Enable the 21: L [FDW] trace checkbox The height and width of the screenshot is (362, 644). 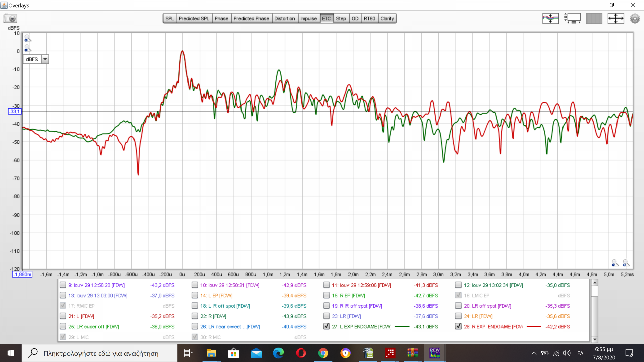click(63, 316)
